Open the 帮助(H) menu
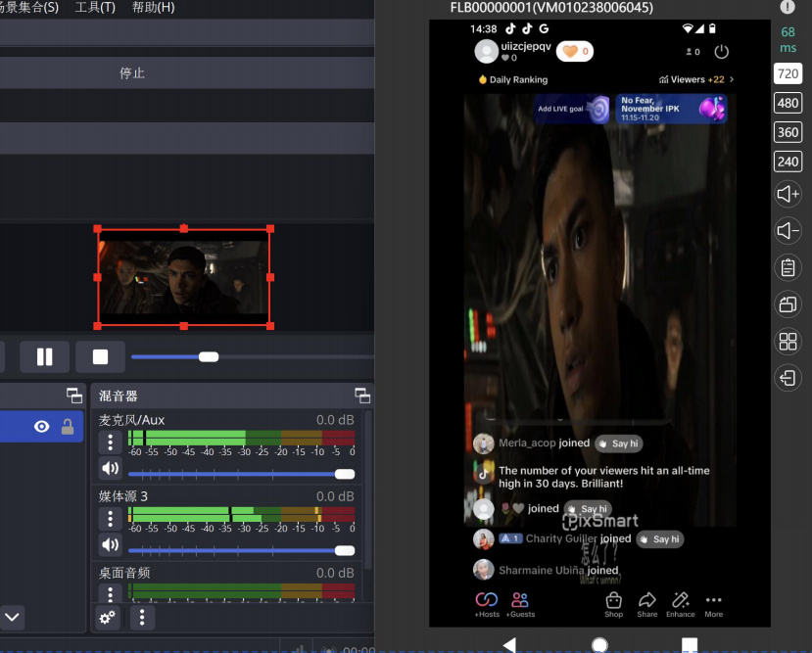 [153, 7]
